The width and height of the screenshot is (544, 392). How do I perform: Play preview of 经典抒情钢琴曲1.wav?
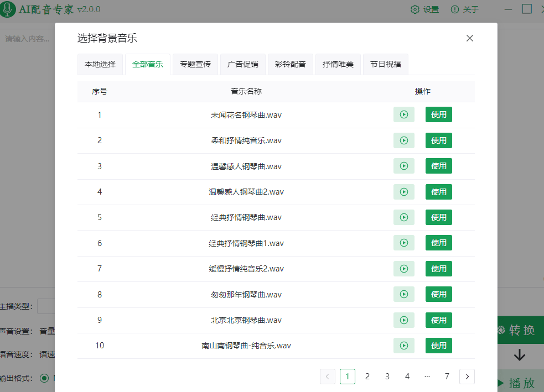click(403, 243)
